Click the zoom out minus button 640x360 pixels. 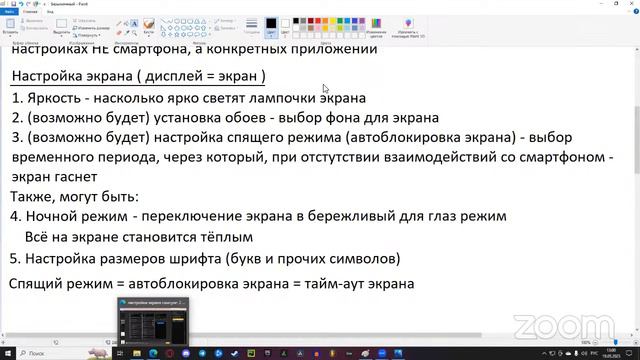click(x=596, y=342)
